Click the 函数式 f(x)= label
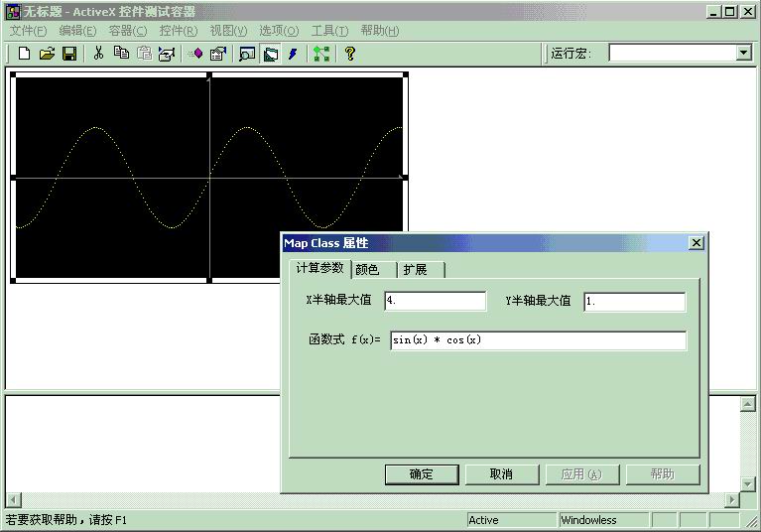761x532 pixels. (345, 339)
